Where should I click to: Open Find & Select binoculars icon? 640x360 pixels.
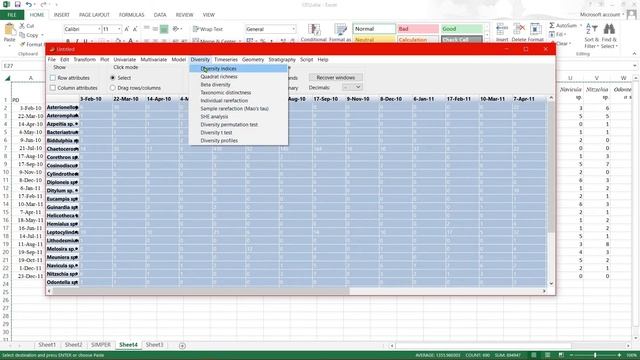click(609, 29)
